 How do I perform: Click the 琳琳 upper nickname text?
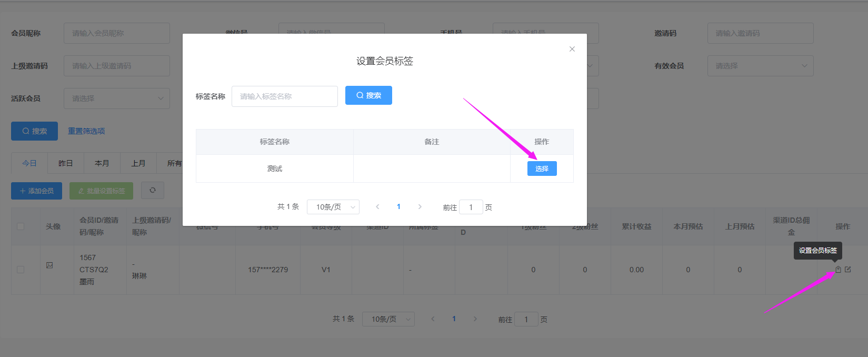(x=139, y=276)
